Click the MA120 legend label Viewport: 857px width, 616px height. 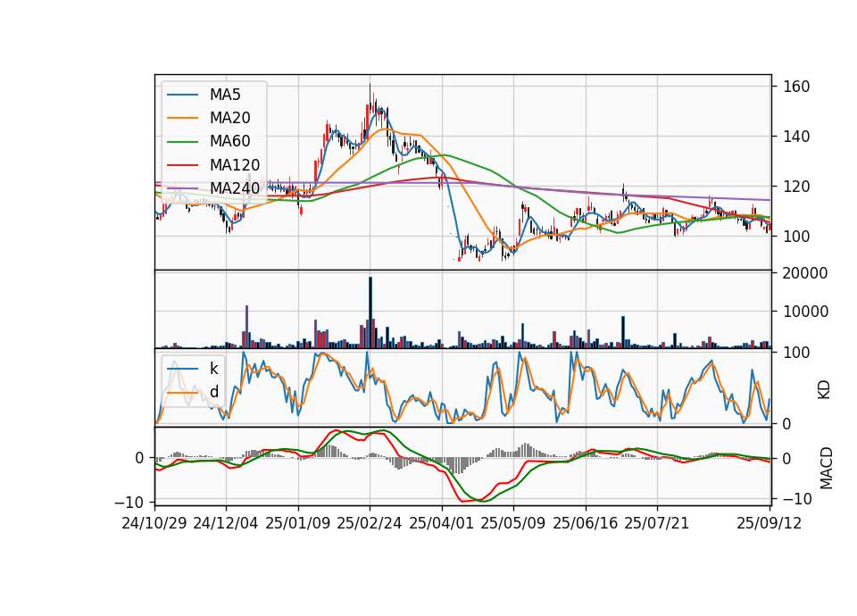(235, 164)
